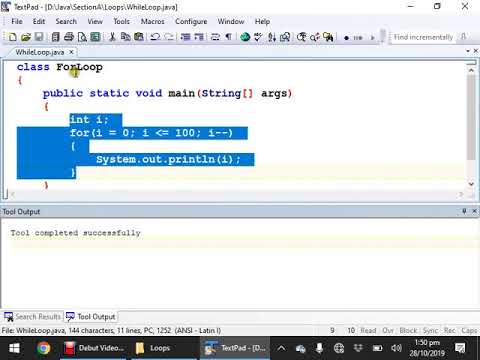The height and width of the screenshot is (360, 480).
Task: Close the WhileLoop.java tab with its X
Action: [x=71, y=52]
